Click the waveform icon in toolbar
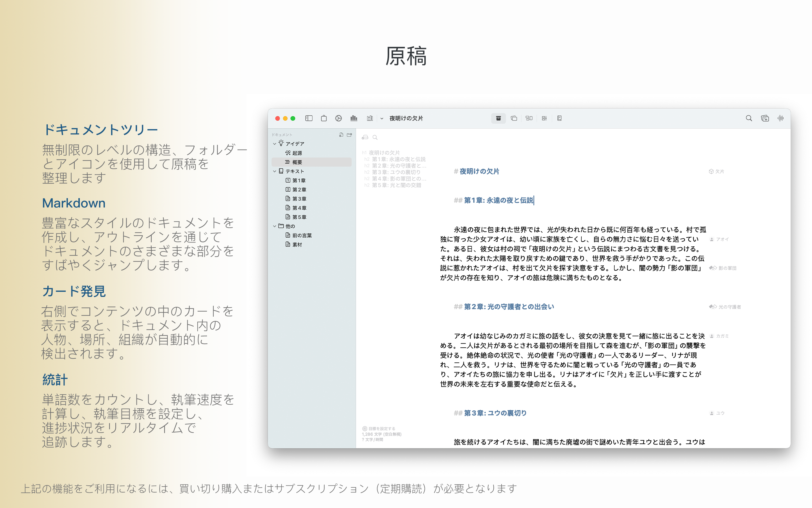 point(780,118)
